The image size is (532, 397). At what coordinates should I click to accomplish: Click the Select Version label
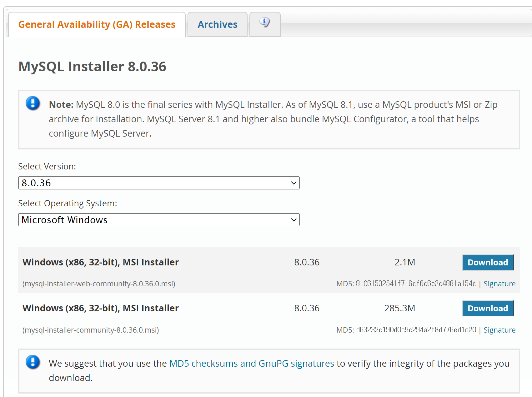pos(47,166)
